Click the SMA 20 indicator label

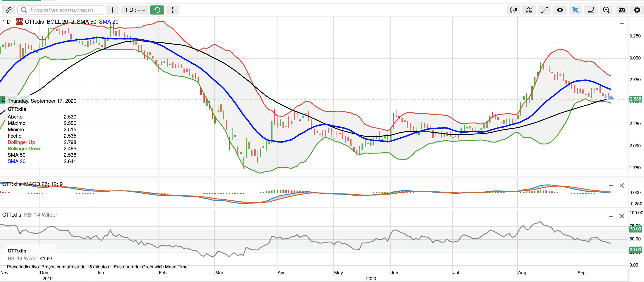(109, 22)
